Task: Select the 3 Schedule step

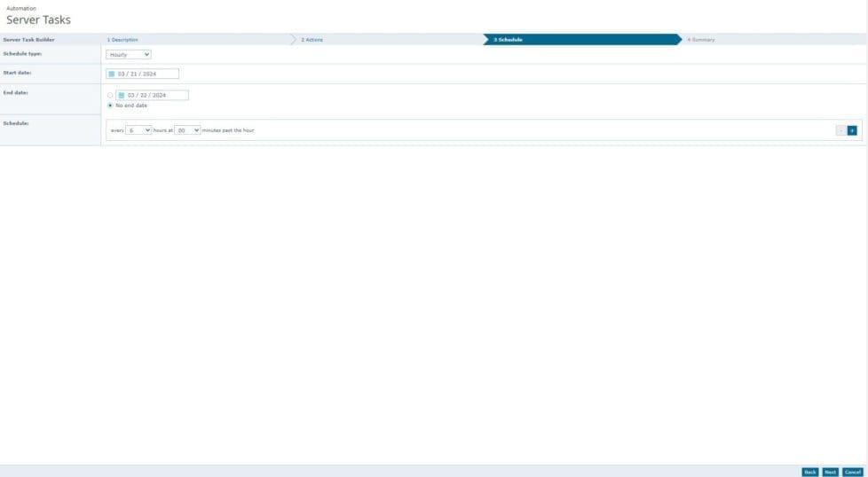Action: (x=509, y=40)
